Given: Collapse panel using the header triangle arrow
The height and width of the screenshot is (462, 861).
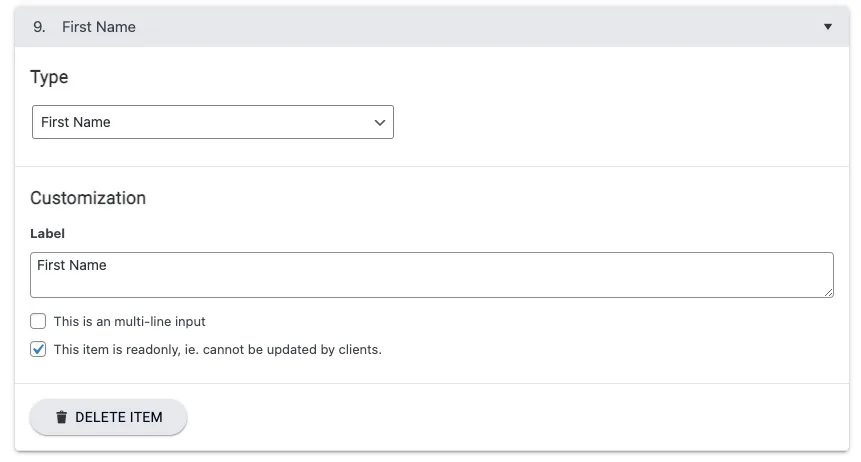Looking at the screenshot, I should tap(827, 27).
